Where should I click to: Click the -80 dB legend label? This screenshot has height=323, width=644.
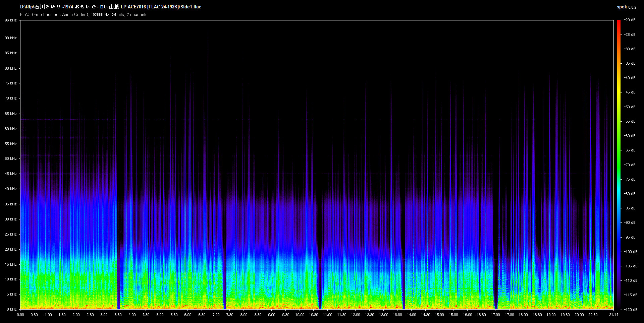630,194
